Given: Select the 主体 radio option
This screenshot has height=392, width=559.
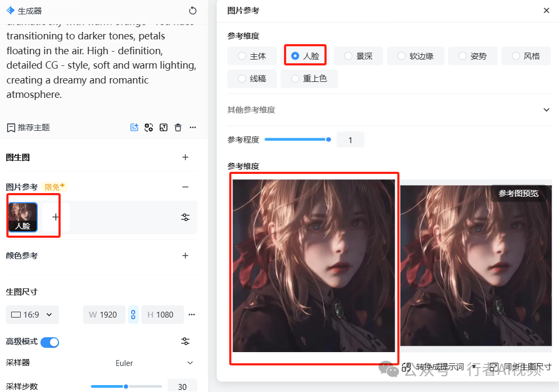Looking at the screenshot, I should click(252, 56).
